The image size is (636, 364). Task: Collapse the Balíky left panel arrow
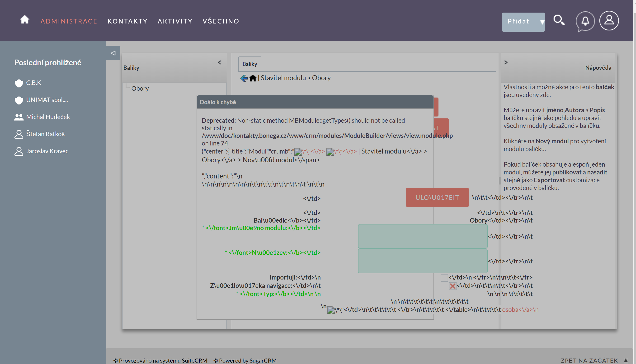pos(219,62)
